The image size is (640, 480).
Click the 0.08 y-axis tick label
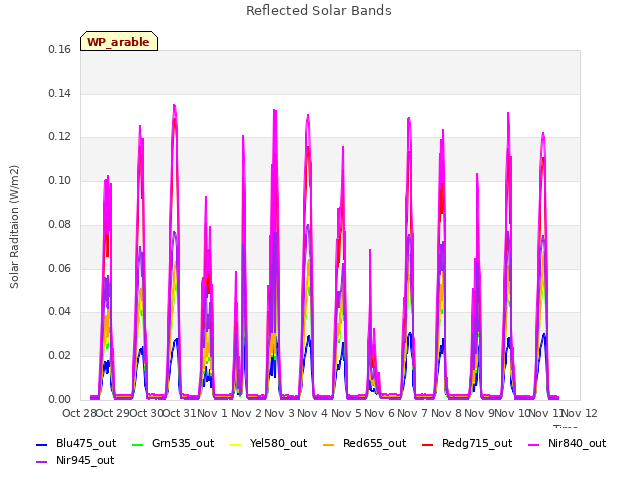coord(59,224)
